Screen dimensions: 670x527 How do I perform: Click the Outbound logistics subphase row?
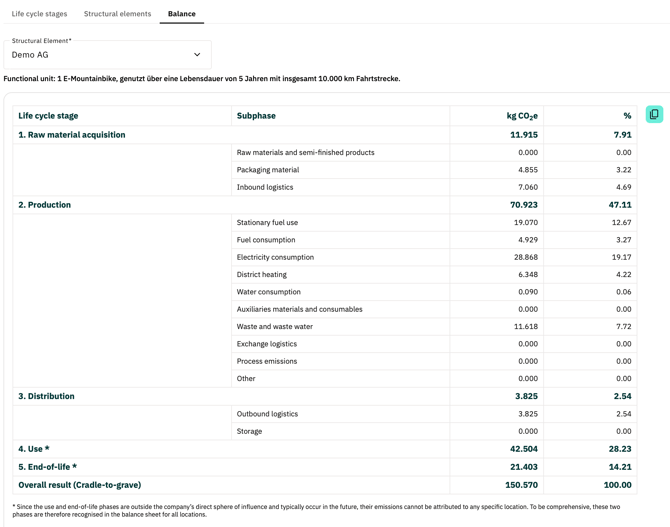click(268, 414)
